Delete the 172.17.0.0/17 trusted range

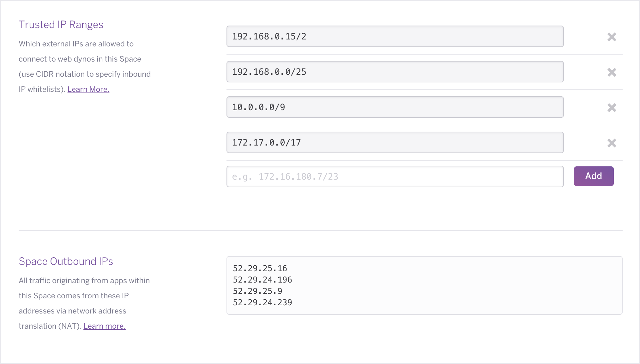click(612, 143)
